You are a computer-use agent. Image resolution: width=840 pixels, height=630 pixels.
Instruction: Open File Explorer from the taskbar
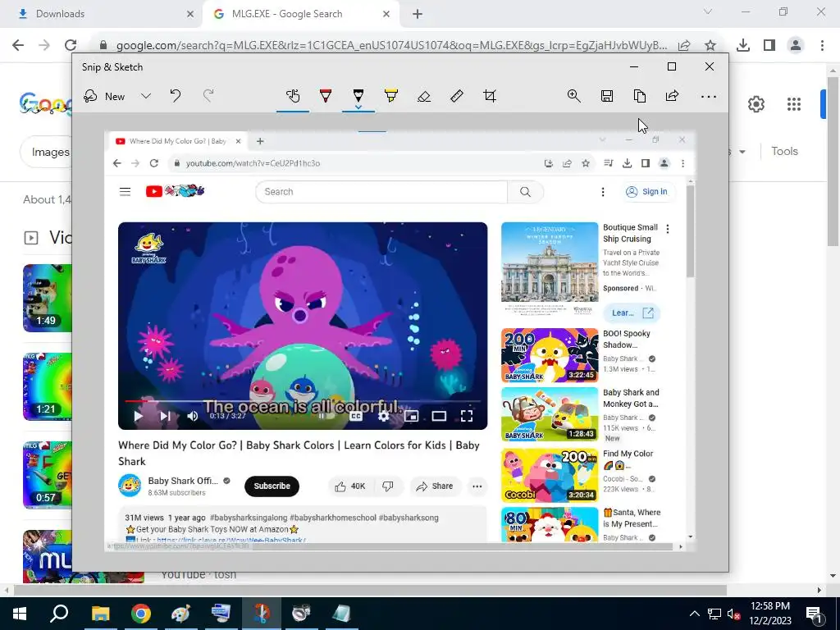click(100, 614)
